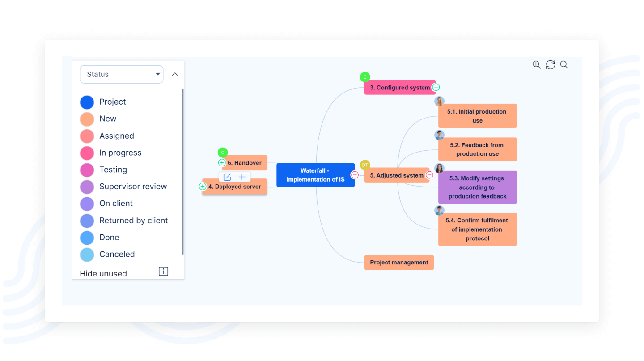Collapse the legend panel with chevron
644x361 pixels.
click(x=175, y=74)
